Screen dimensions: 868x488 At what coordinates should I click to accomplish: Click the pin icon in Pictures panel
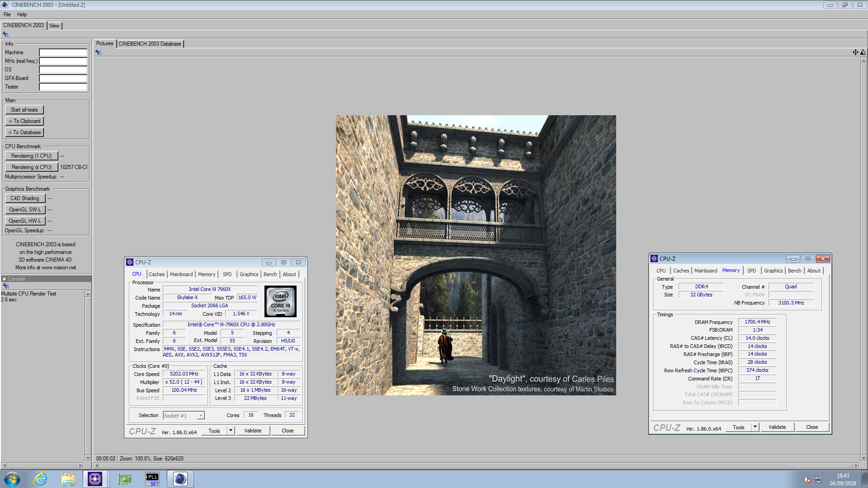(98, 52)
